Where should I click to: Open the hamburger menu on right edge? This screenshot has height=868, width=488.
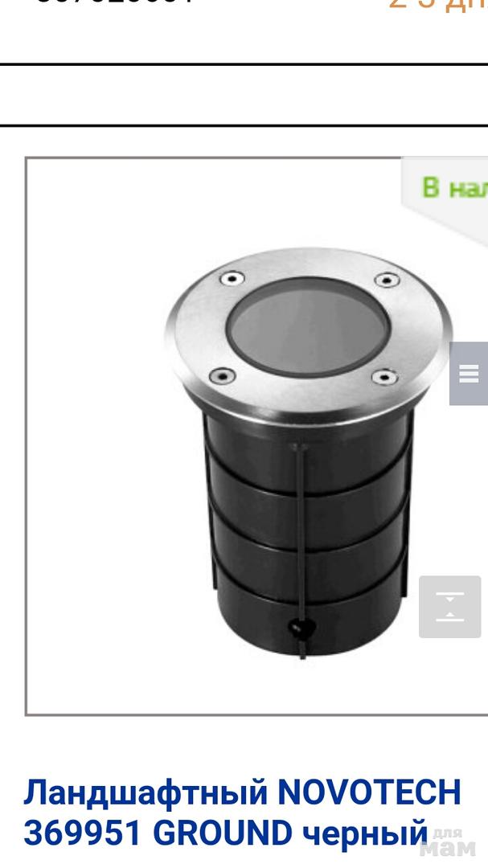[x=469, y=373]
